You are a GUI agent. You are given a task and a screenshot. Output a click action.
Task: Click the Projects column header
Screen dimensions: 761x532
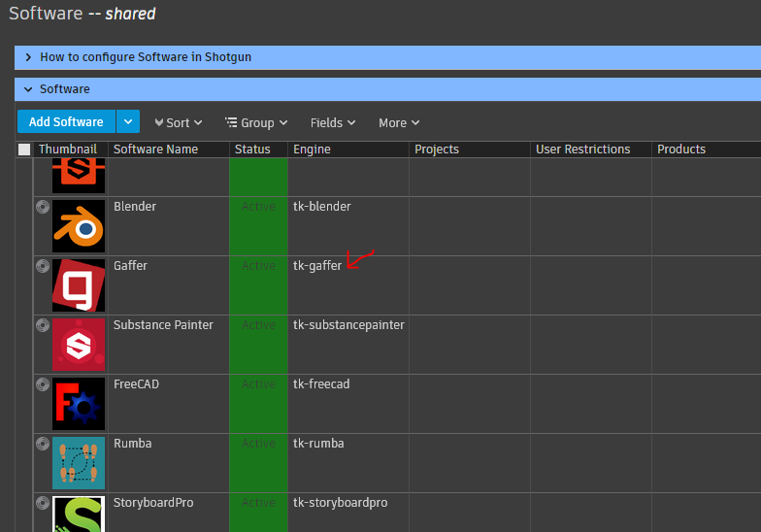tap(470, 150)
